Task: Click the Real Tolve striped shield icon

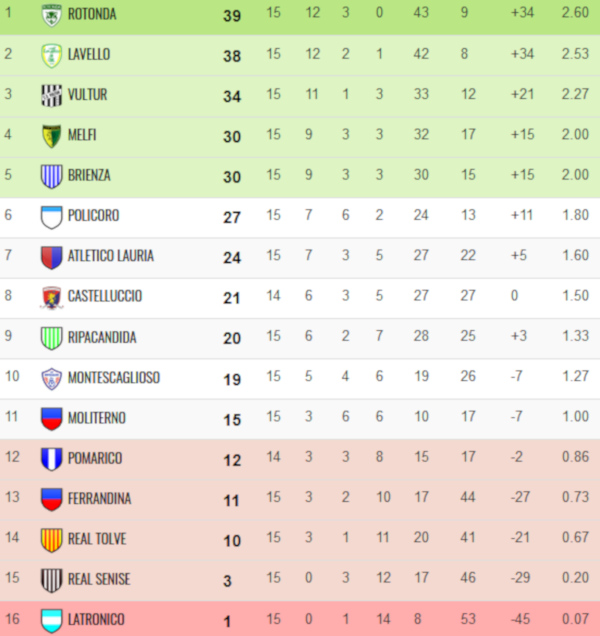Action: [52, 540]
